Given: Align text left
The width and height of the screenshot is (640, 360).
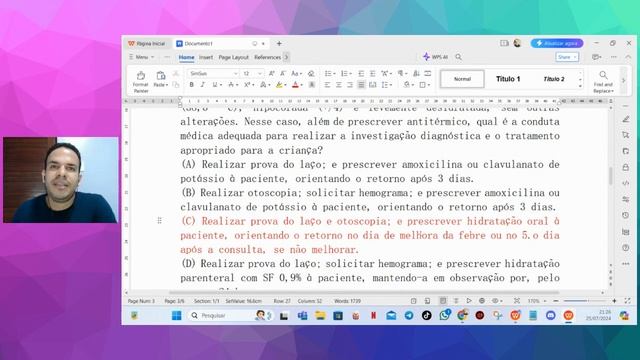Looking at the screenshot, I should click(327, 85).
